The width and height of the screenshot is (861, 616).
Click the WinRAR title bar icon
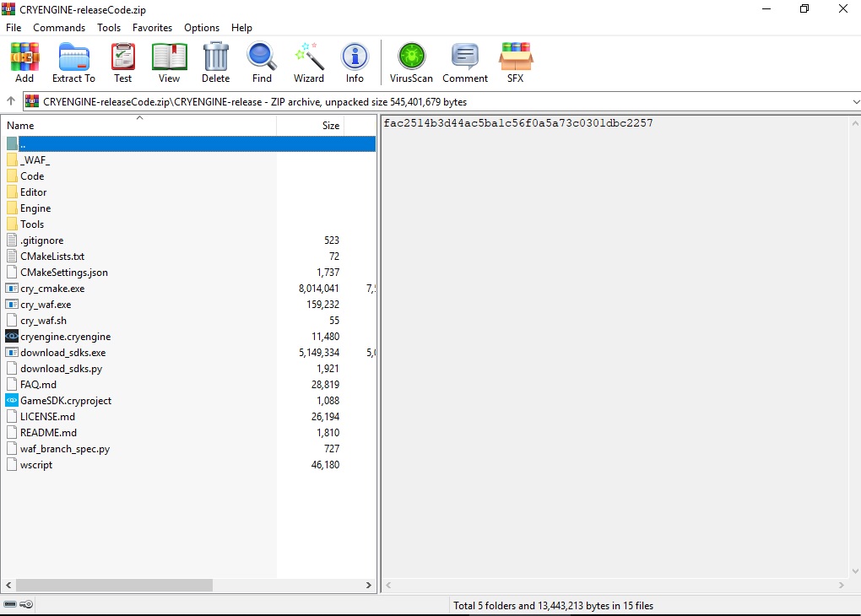[x=8, y=9]
